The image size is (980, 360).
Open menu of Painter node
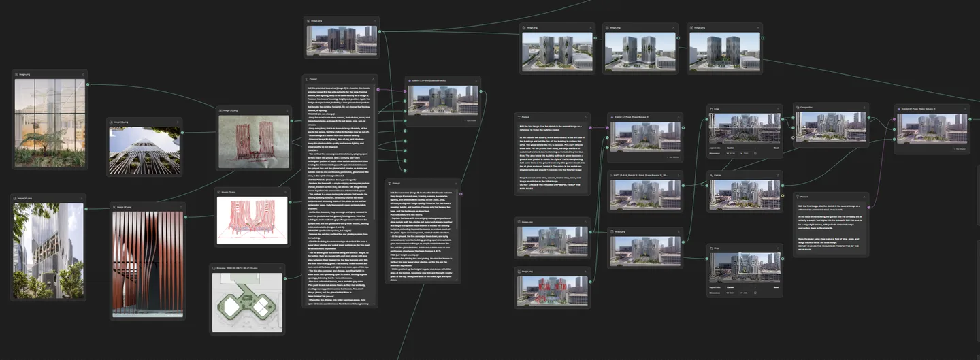tap(778, 175)
